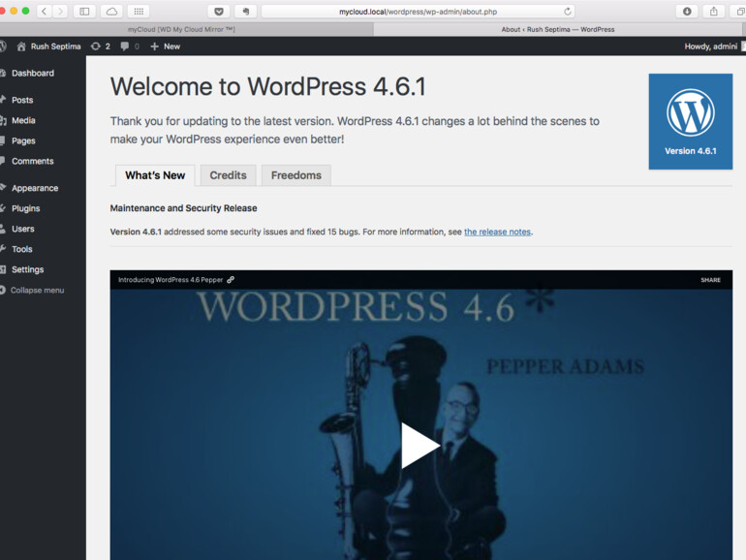Click the video permalink chain icon
746x560 pixels.
coord(231,280)
